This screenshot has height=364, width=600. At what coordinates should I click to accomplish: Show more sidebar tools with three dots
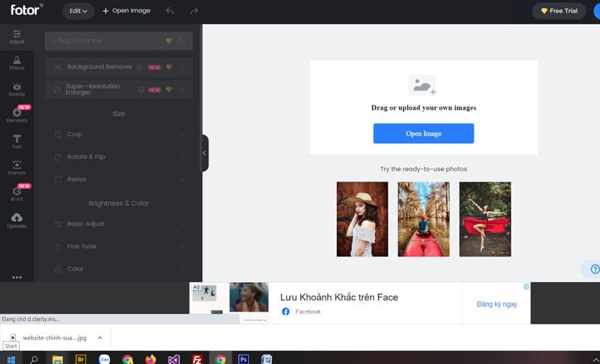(x=16, y=277)
